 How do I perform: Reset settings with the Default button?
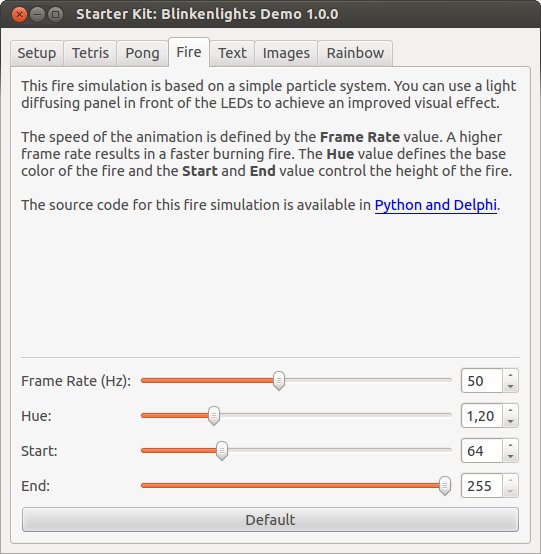(270, 520)
